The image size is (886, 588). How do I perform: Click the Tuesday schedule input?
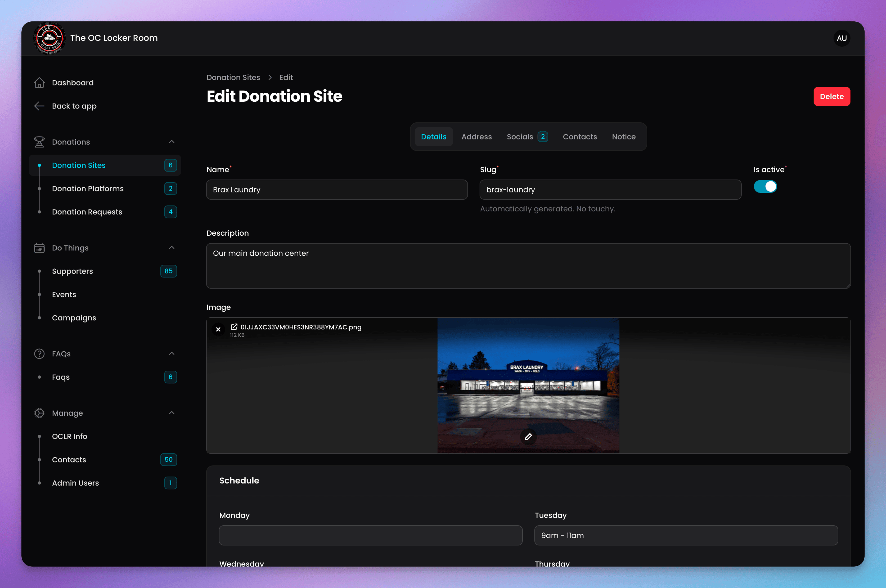click(686, 535)
